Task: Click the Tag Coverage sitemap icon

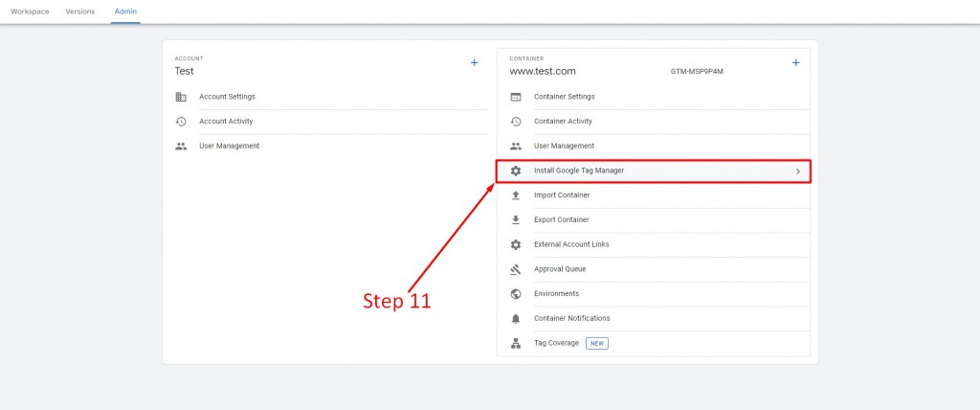Action: [x=516, y=343]
